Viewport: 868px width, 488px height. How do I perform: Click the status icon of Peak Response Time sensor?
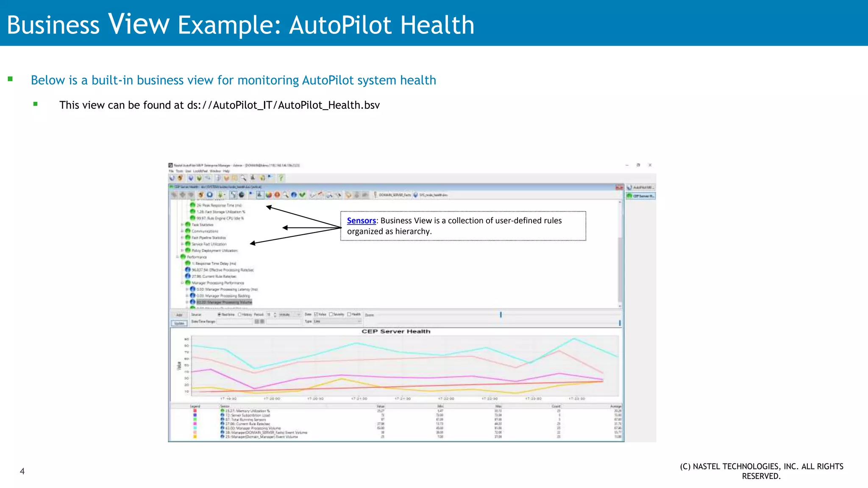tap(193, 205)
